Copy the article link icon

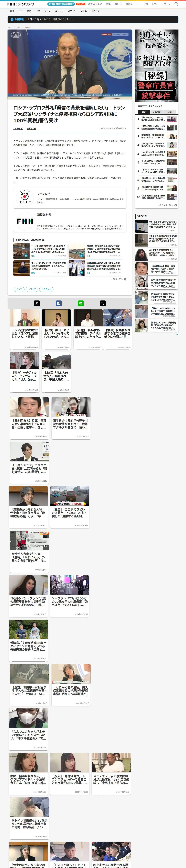tap(103, 303)
